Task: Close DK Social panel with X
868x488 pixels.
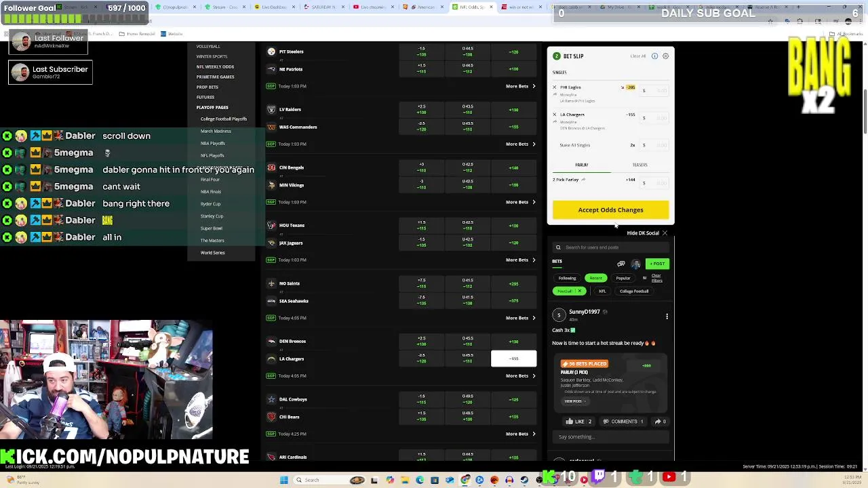Action: tap(665, 233)
